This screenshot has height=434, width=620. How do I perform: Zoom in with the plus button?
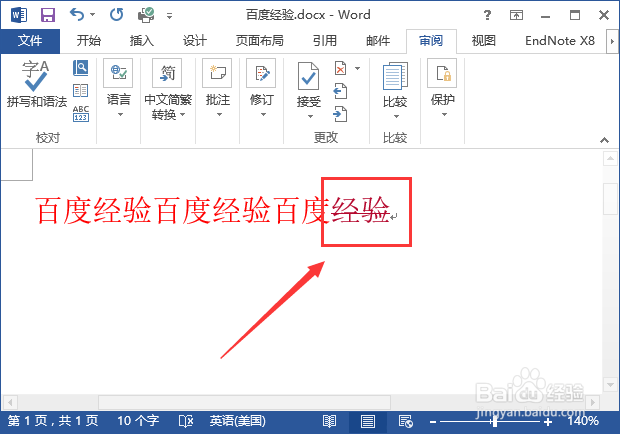pyautogui.click(x=548, y=422)
